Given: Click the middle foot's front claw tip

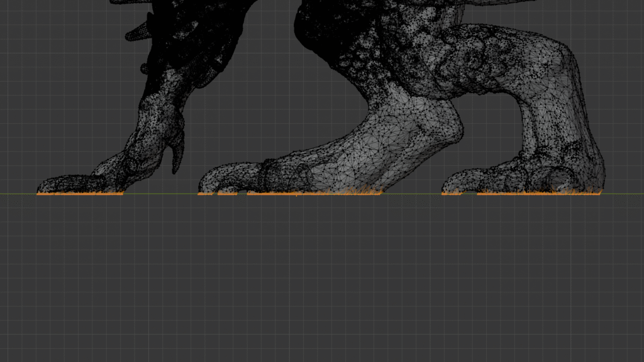Looking at the screenshot, I should coord(206,184).
